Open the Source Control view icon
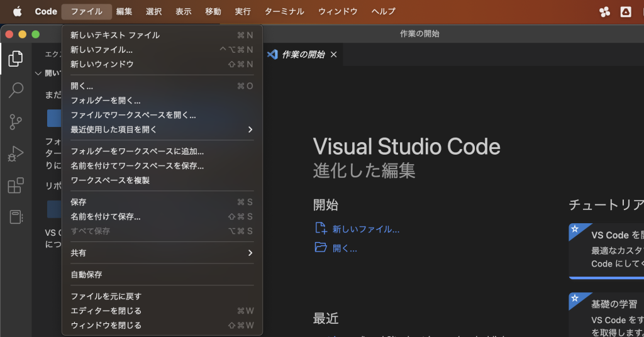Screen dimensions: 644x337 click(16, 122)
